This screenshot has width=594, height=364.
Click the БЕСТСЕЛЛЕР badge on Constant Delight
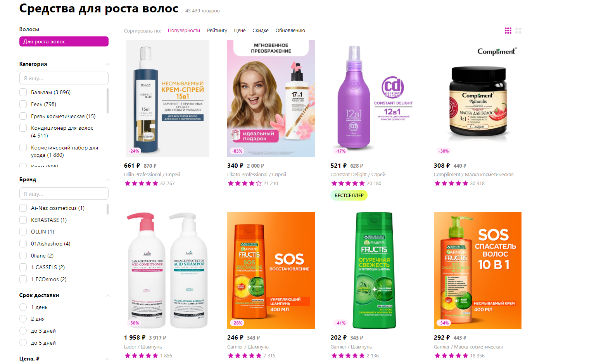(x=349, y=196)
